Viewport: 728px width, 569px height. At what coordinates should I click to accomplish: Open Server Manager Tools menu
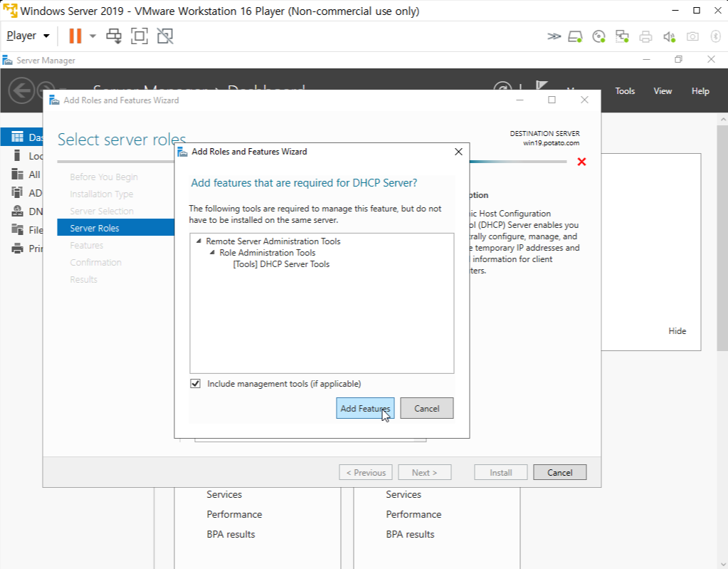click(x=625, y=91)
